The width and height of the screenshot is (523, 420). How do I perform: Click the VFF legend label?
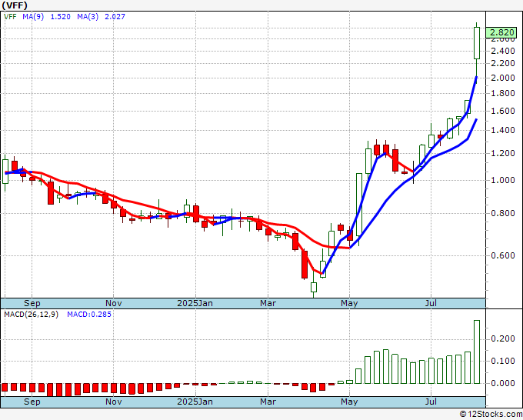point(10,16)
